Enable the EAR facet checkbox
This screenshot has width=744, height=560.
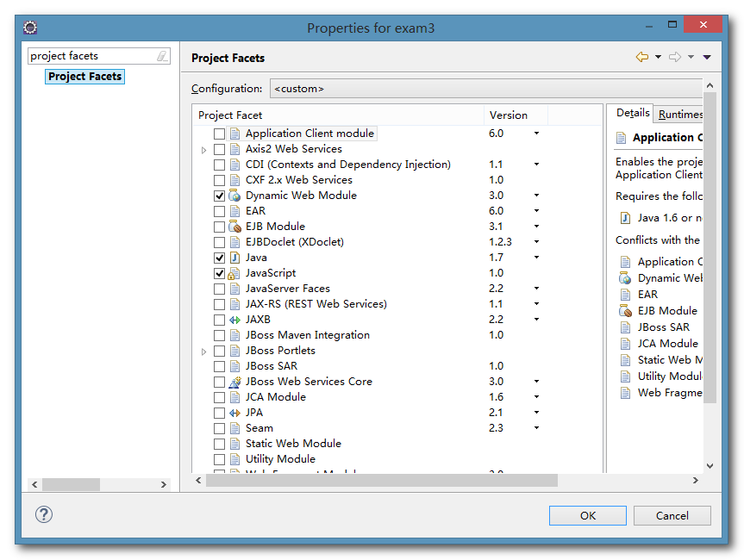pos(219,211)
